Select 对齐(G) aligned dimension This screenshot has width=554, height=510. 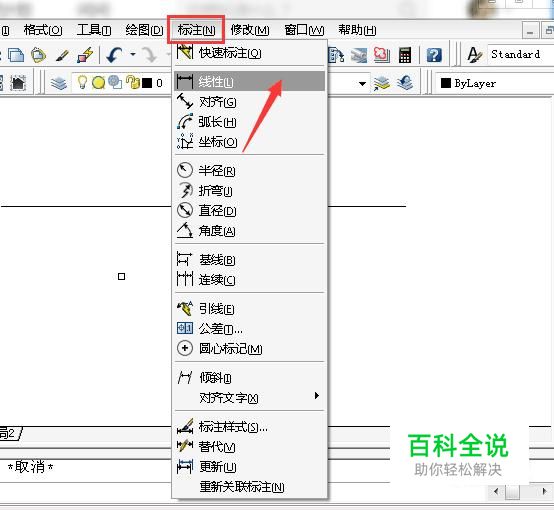(x=249, y=102)
